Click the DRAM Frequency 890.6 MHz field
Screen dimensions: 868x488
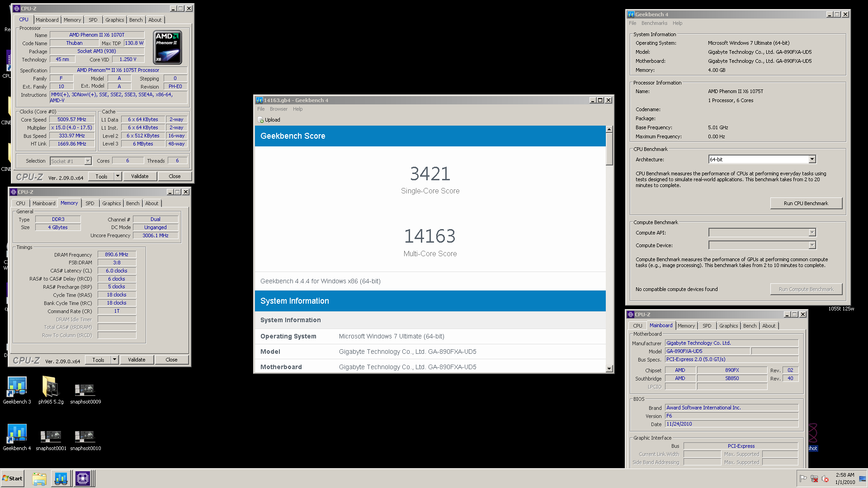pyautogui.click(x=117, y=254)
